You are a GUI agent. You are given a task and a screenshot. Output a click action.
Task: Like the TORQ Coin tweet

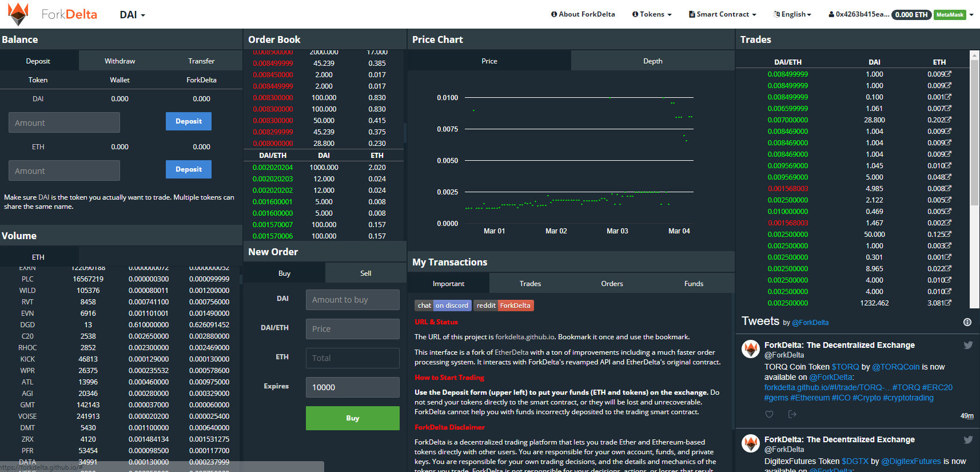coord(769,414)
